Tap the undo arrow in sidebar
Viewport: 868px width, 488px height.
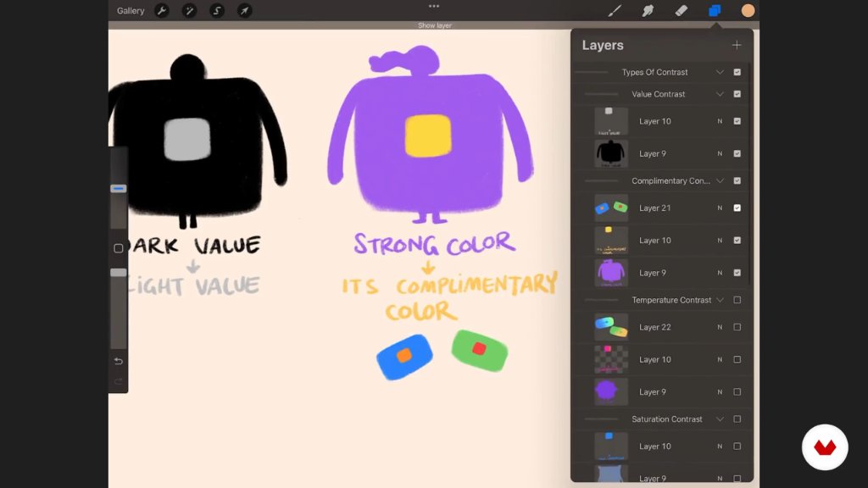119,361
